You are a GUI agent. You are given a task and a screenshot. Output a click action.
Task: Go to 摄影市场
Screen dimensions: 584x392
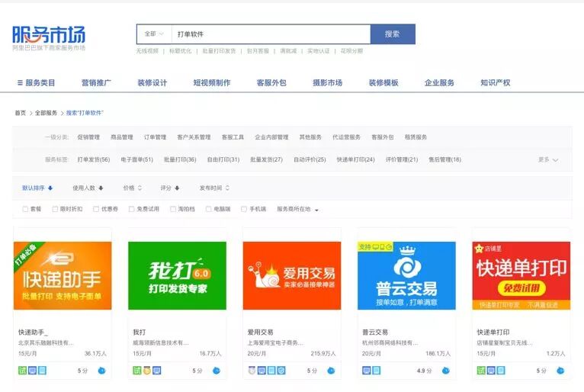327,82
